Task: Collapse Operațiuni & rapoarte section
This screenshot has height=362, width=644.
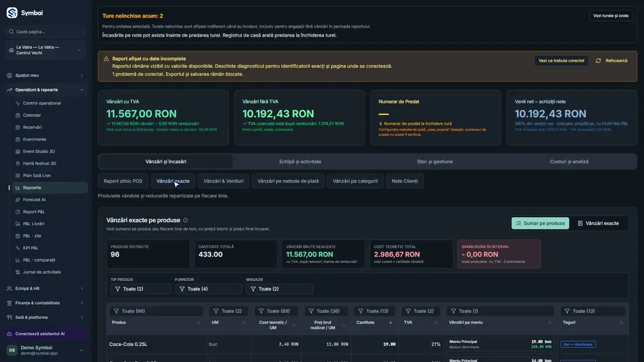Action: 45,90
